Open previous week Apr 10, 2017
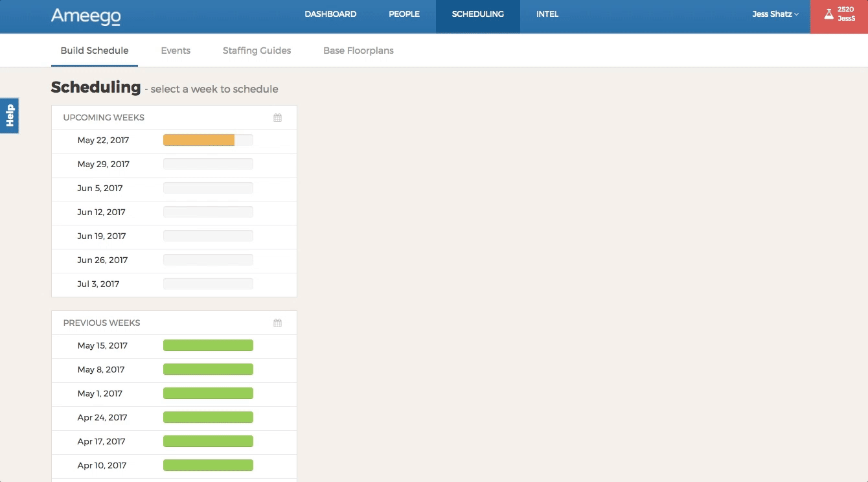The height and width of the screenshot is (482, 868). pos(174,466)
